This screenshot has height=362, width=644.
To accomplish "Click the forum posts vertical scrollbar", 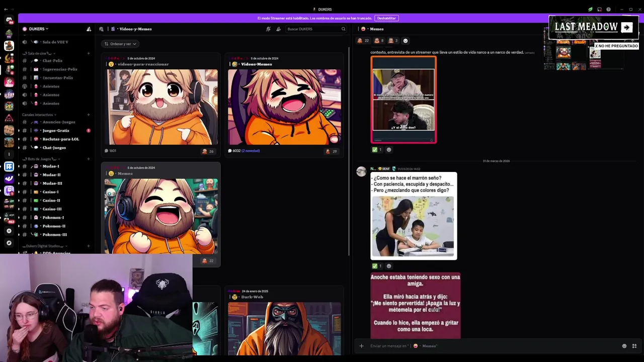I will point(349,151).
